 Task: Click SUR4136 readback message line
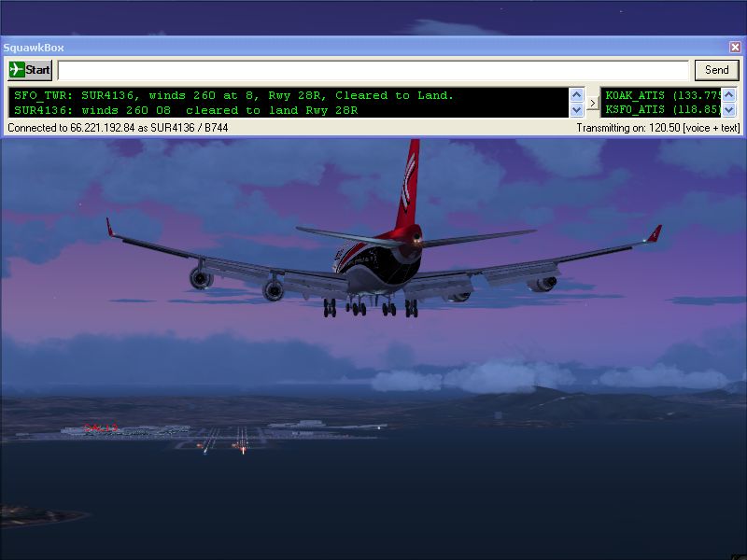pos(186,110)
